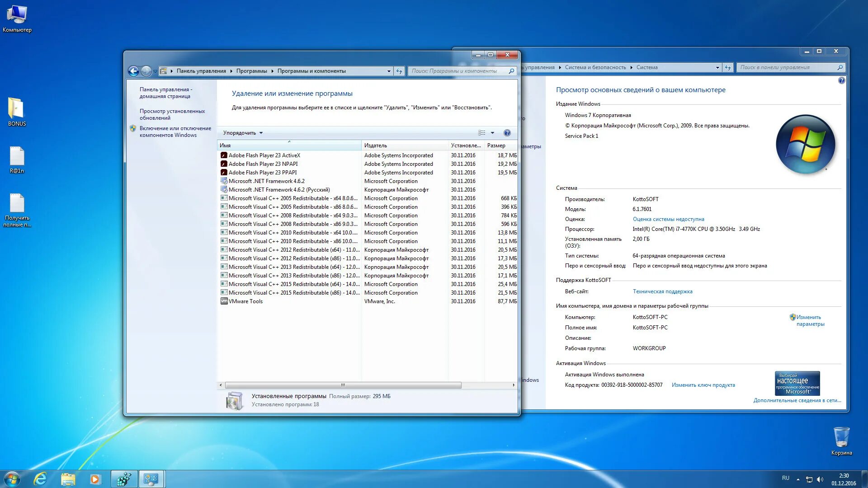Click the Back navigation arrow button
Image resolution: width=868 pixels, height=488 pixels.
(x=133, y=71)
